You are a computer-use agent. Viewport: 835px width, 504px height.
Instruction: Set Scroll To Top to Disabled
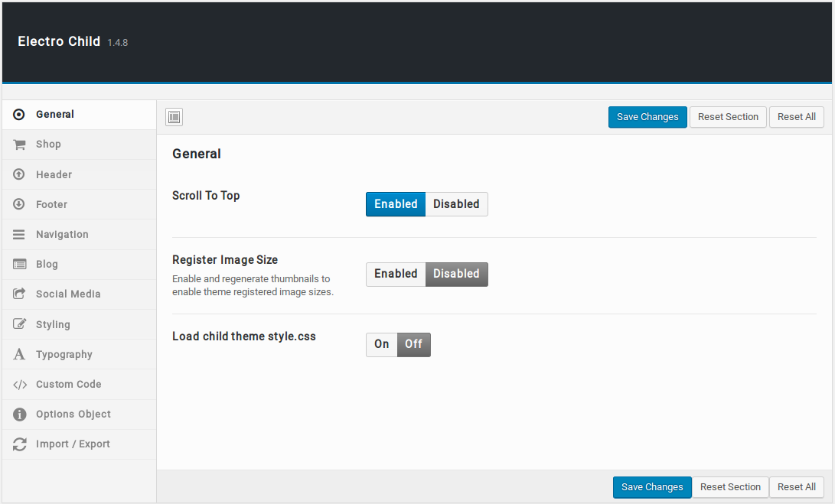pyautogui.click(x=456, y=204)
